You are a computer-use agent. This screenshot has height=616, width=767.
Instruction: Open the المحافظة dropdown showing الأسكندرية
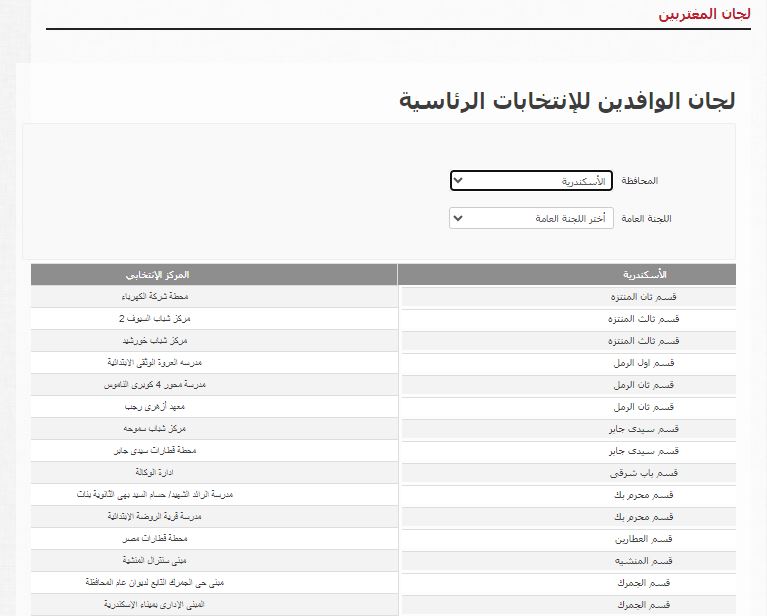click(x=531, y=181)
